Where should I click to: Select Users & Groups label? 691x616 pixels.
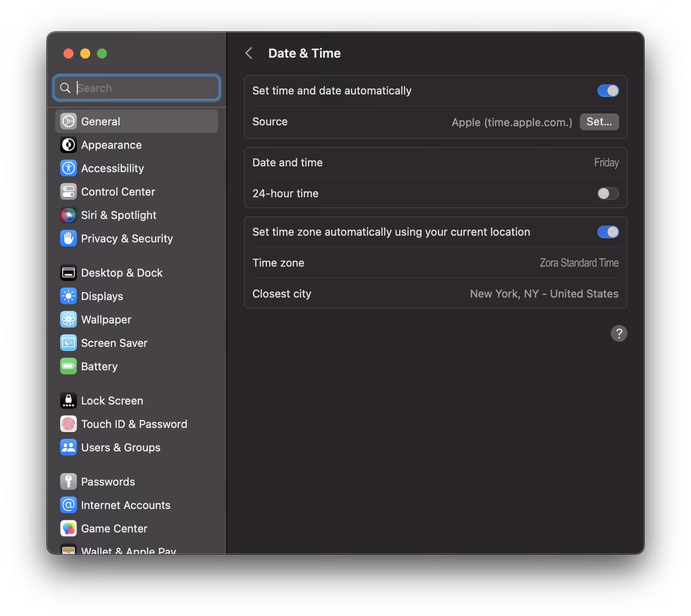[121, 448]
